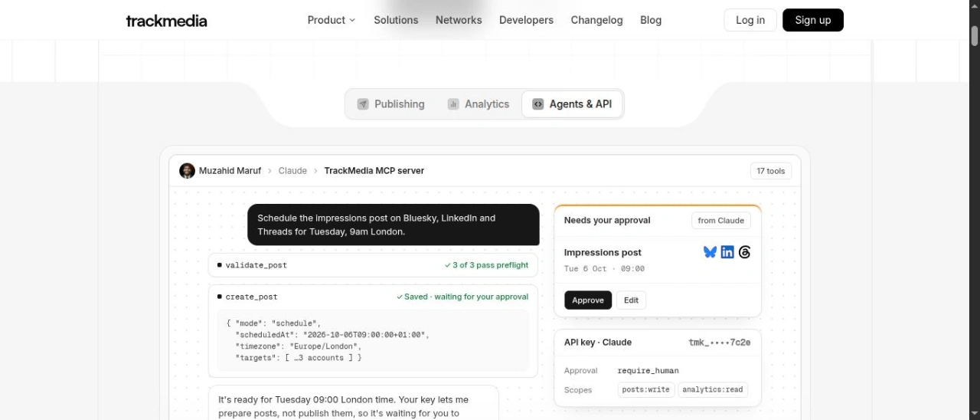Click the Needs your approval heading
980x420 pixels.
(x=607, y=221)
